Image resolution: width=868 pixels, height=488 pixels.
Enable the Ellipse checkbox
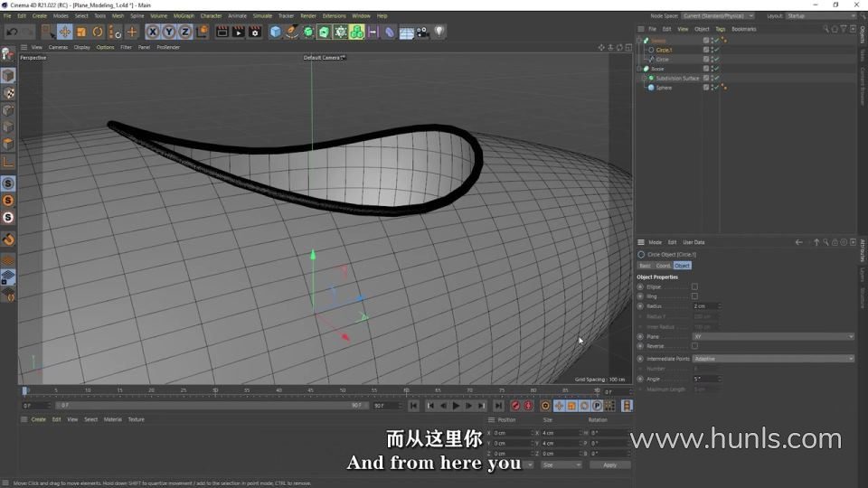694,286
